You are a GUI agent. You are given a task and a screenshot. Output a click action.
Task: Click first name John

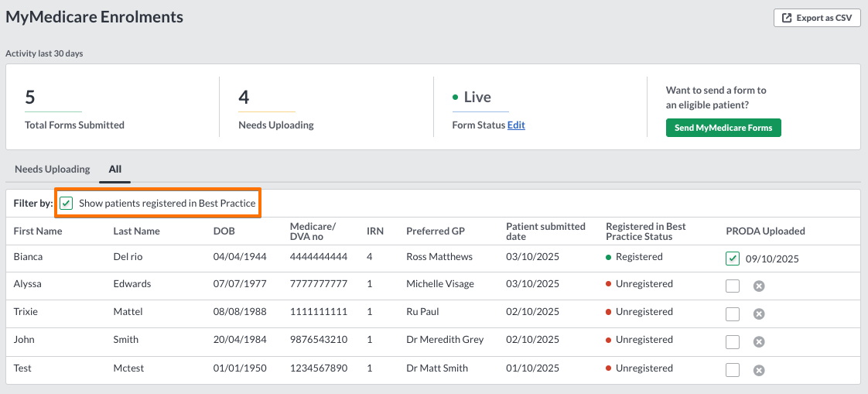[24, 339]
